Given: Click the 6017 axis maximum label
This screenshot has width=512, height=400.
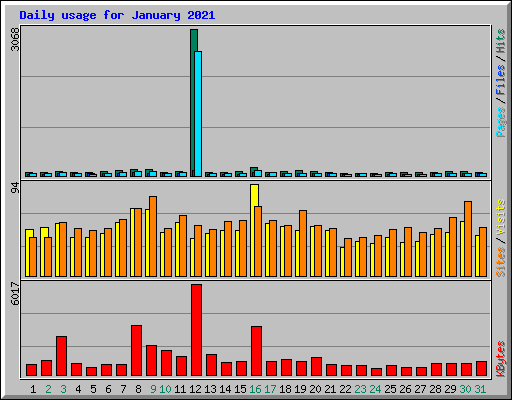Looking at the screenshot, I should [15, 293].
